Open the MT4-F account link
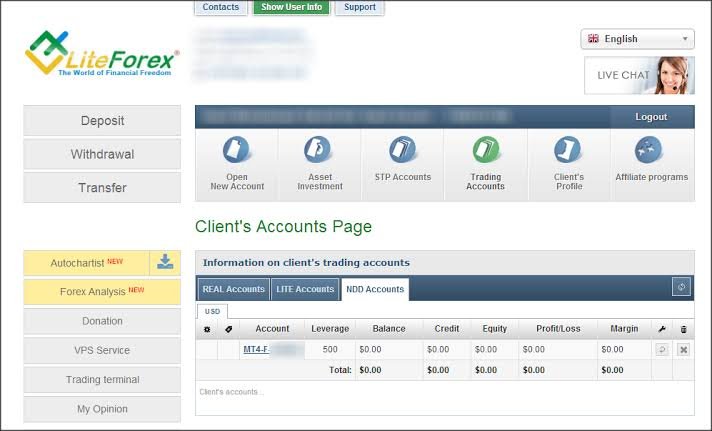712x431 pixels. (257, 350)
